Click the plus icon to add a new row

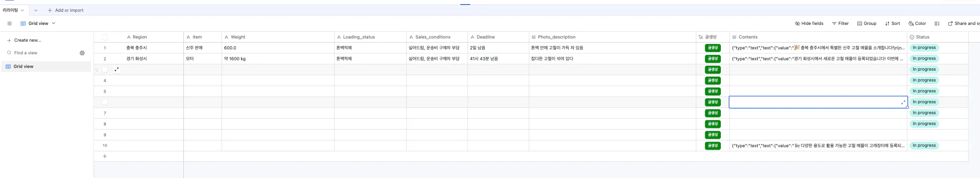[105, 156]
